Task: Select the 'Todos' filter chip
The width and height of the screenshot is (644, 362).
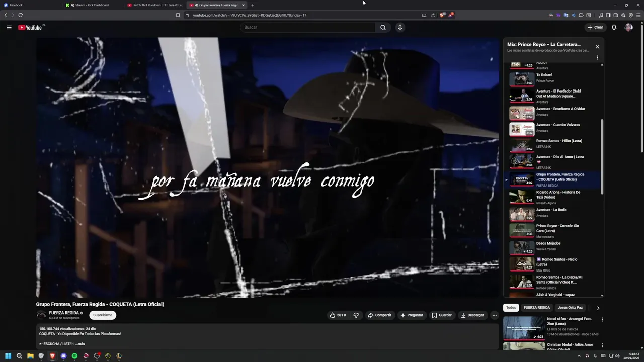Action: pyautogui.click(x=511, y=308)
